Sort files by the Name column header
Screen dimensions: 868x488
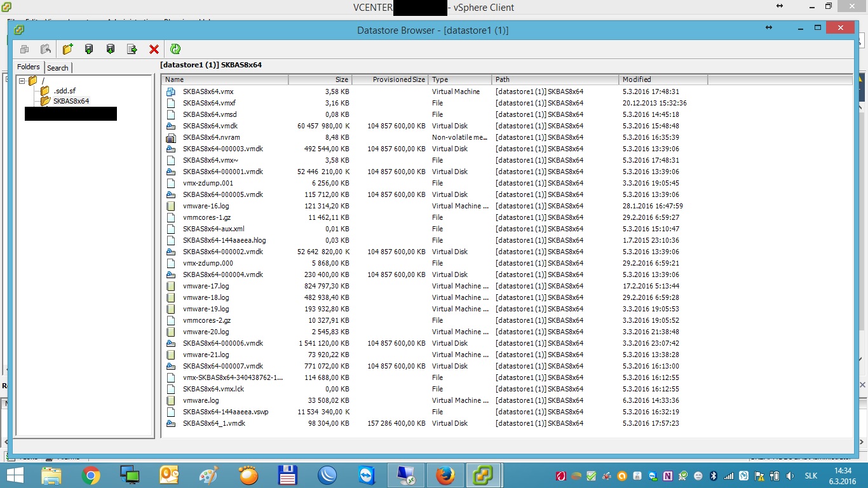[225, 79]
